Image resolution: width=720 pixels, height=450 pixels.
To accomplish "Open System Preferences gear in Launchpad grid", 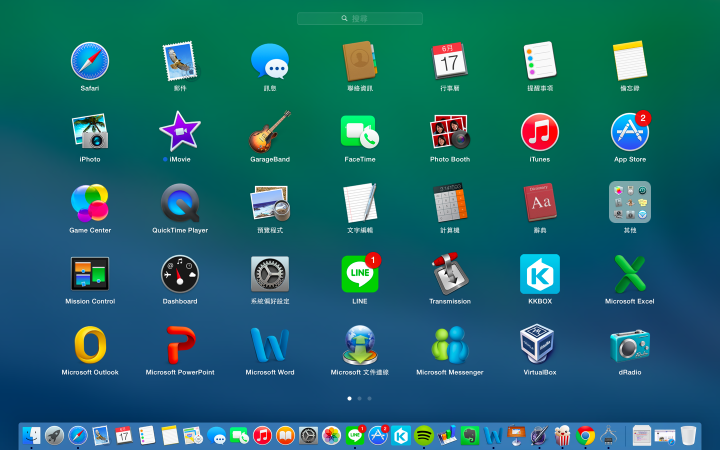I will pos(270,274).
